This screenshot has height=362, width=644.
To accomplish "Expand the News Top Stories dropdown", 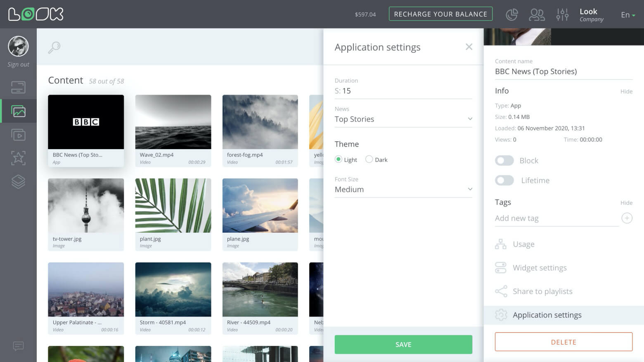I will [403, 119].
